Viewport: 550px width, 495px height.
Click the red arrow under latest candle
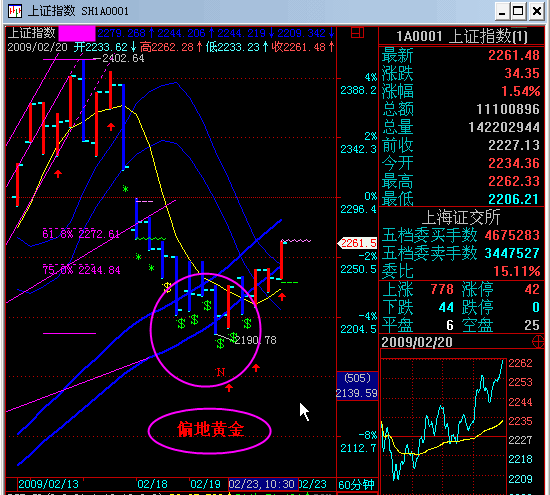282,297
